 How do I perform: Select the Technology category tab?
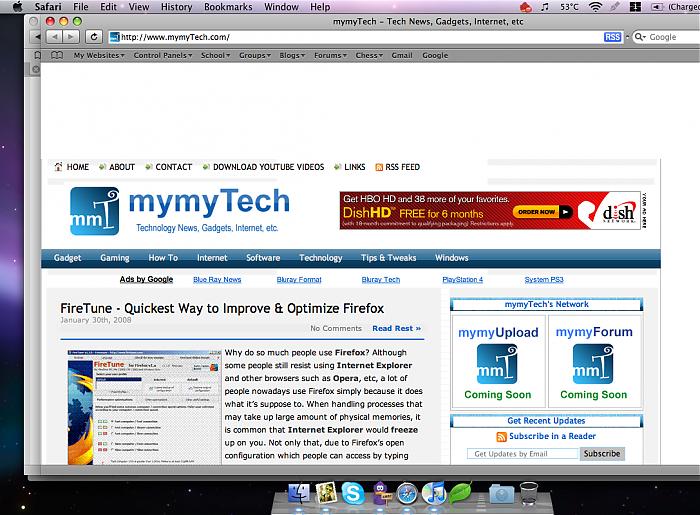(321, 258)
